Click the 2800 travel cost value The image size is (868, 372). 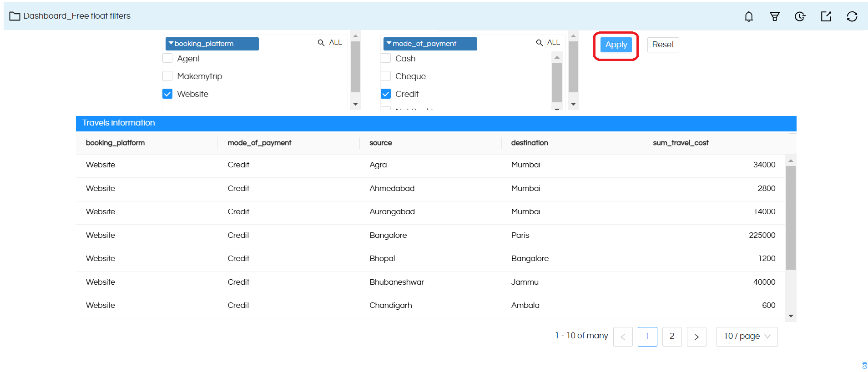click(x=766, y=188)
